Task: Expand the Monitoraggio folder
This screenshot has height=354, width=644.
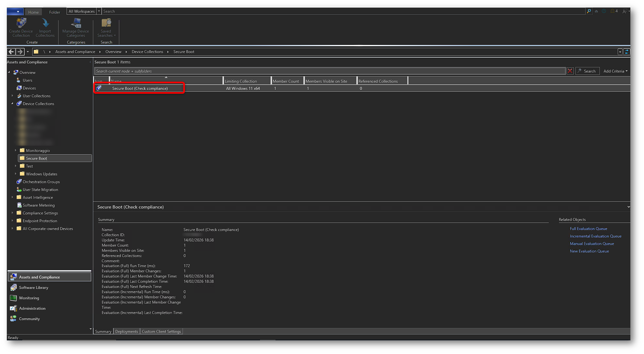Action: (16, 151)
